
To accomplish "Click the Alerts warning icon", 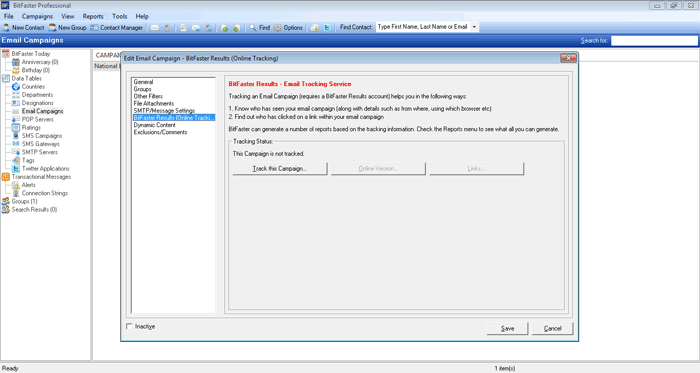I will 16,185.
